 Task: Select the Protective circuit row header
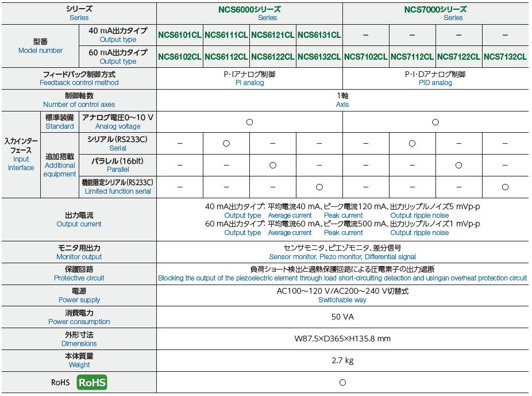79,274
